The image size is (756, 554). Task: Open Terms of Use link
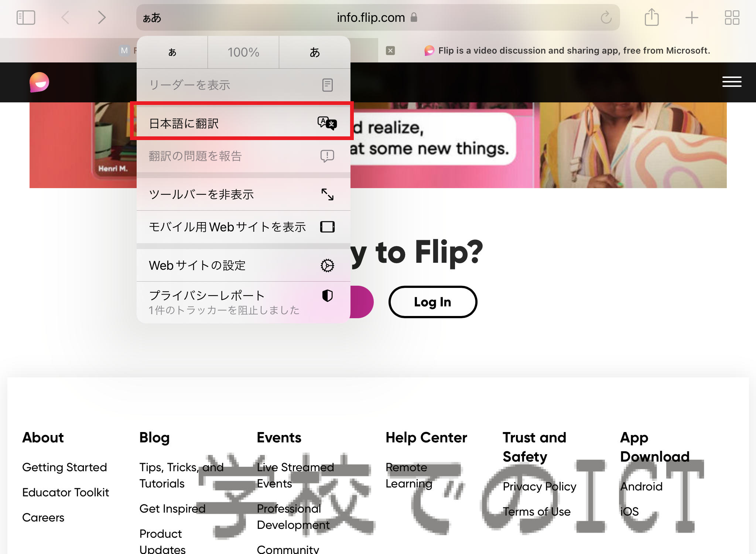[536, 511]
